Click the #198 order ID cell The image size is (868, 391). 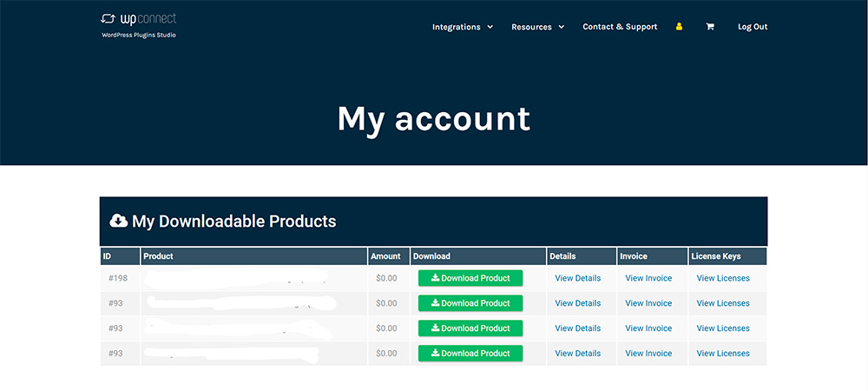(118, 278)
